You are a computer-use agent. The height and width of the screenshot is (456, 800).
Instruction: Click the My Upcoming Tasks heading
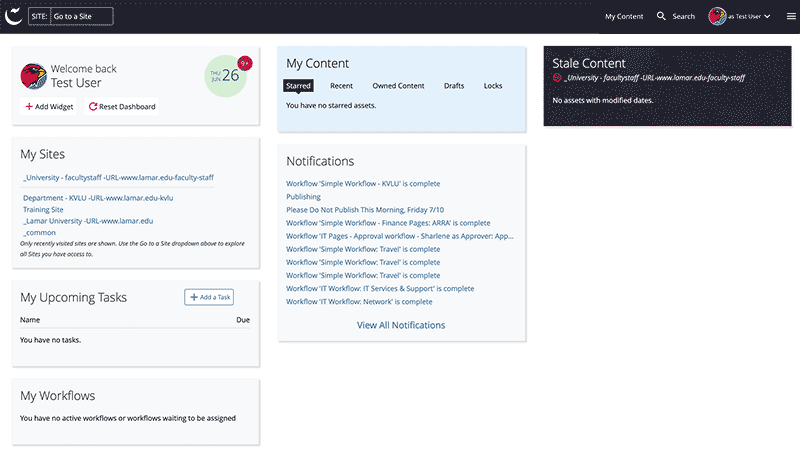73,297
